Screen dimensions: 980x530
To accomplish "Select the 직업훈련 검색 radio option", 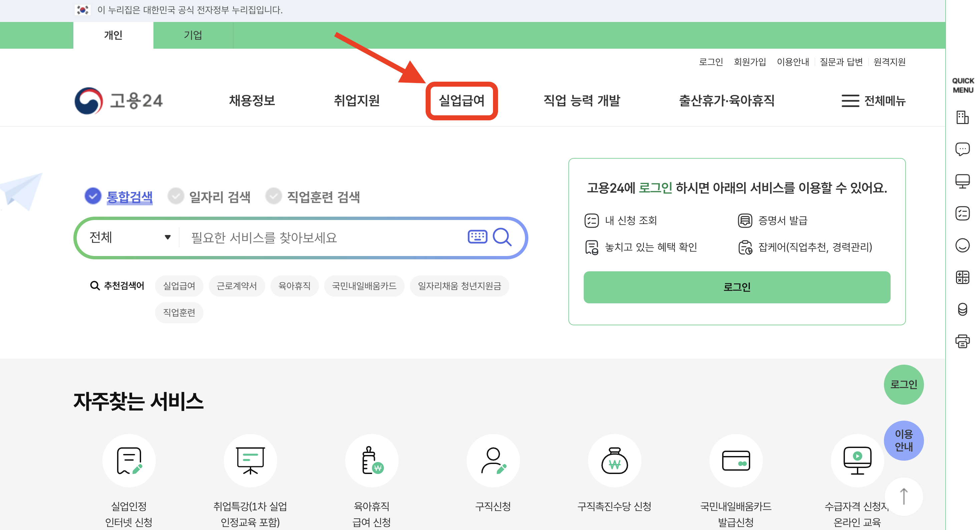I will (273, 196).
